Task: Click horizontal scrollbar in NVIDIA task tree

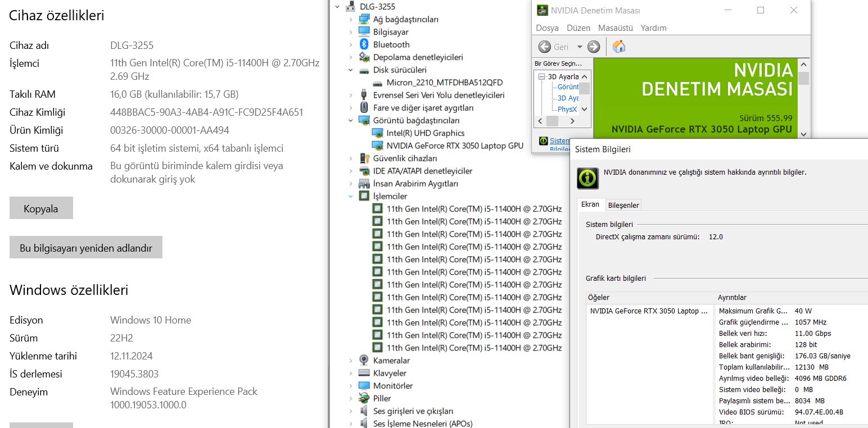Action: click(x=552, y=121)
